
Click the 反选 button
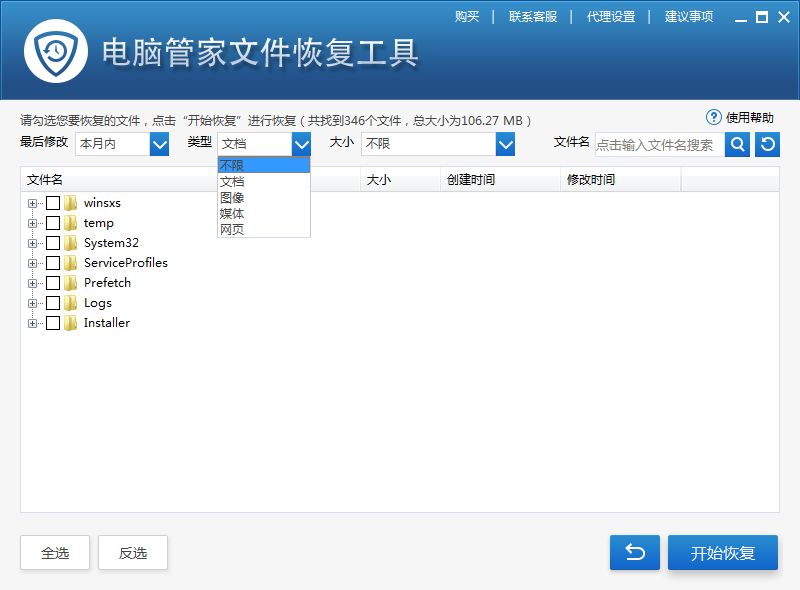(x=133, y=552)
